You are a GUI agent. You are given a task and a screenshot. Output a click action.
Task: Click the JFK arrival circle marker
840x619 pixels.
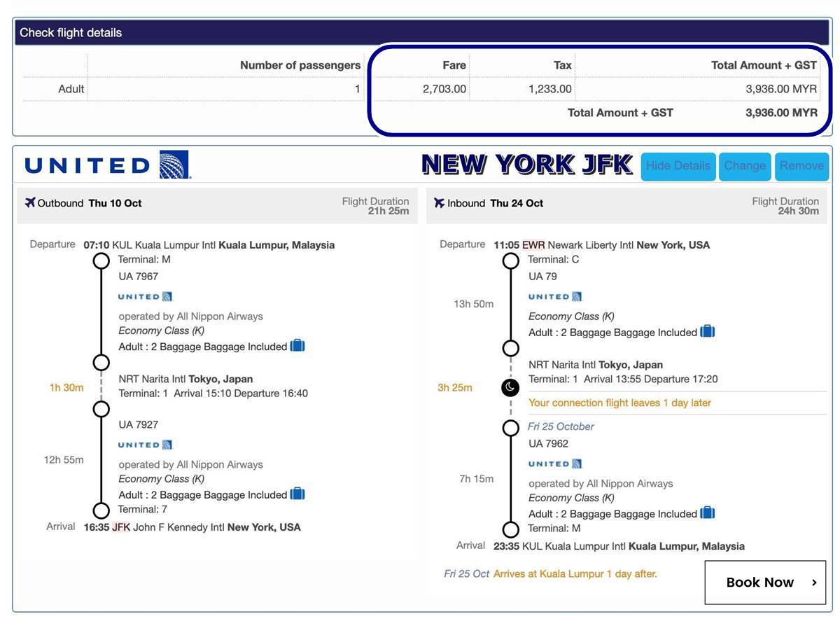tap(101, 510)
